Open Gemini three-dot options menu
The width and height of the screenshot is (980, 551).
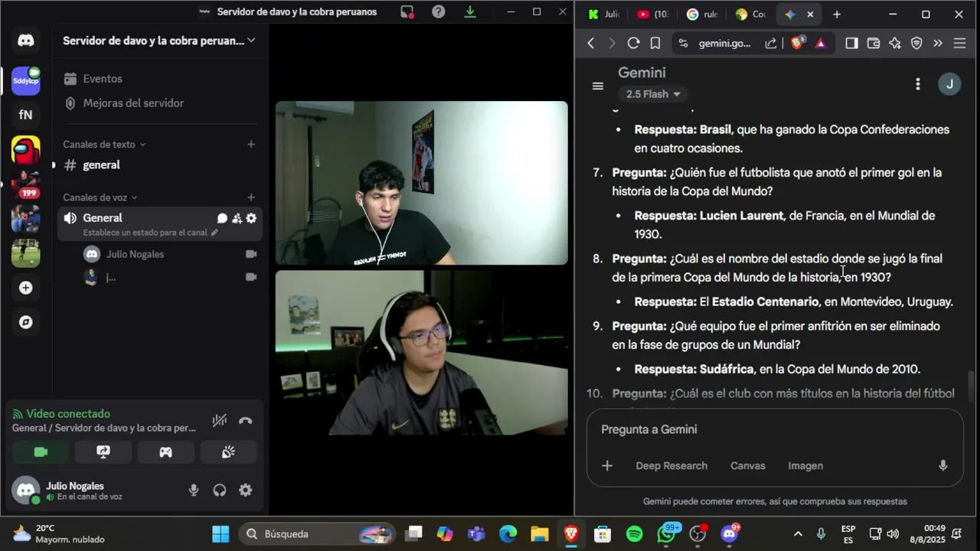[x=917, y=84]
